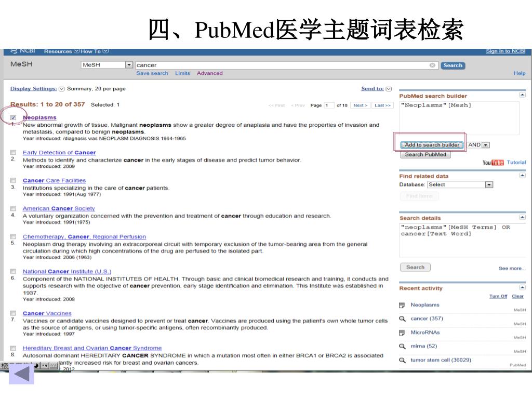Expand the Find related data Database select
Viewport: 532px width, 399px height.
pos(489,184)
